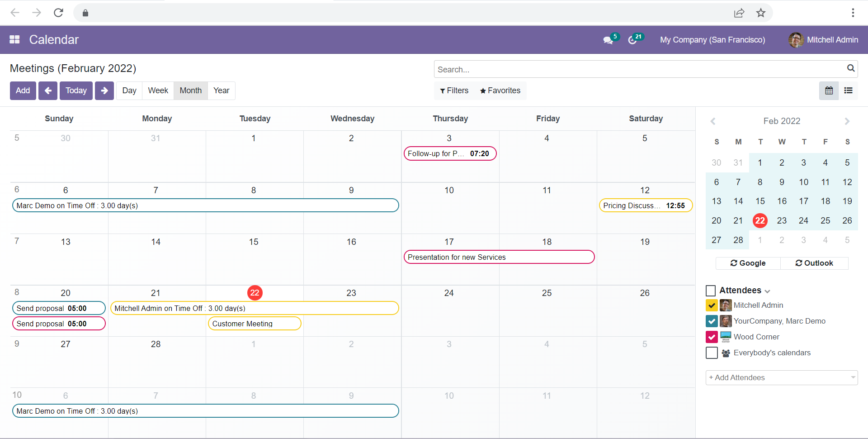Open the activities clock icon
This screenshot has width=868, height=439.
coord(632,40)
